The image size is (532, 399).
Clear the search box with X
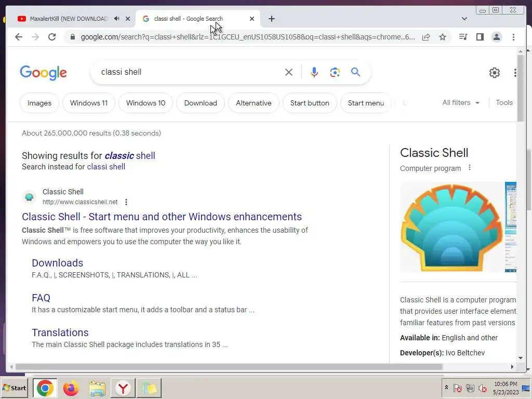pos(289,72)
